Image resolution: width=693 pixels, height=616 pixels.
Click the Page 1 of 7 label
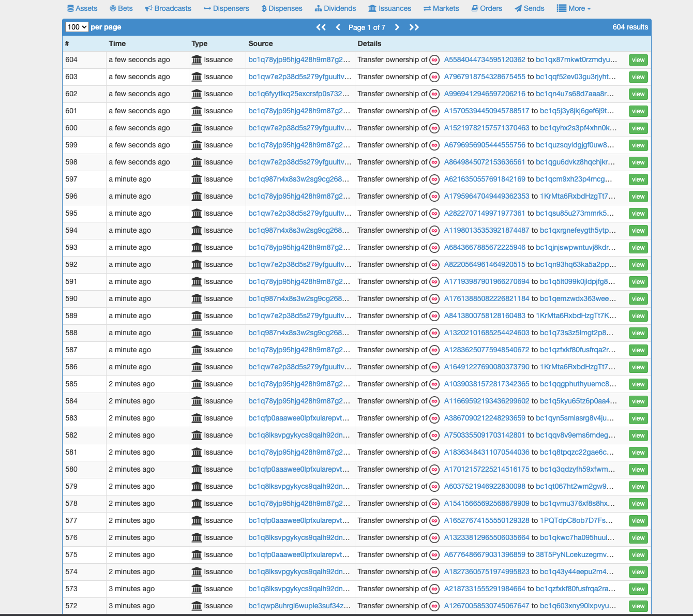click(367, 27)
